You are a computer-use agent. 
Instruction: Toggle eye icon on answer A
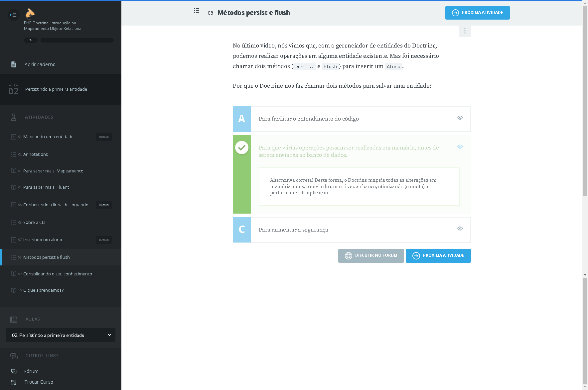tap(460, 118)
